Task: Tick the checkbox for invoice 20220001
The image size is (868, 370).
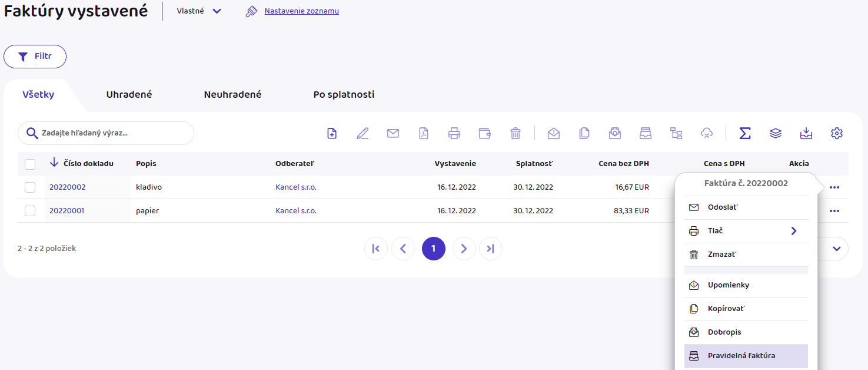Action: [x=30, y=211]
